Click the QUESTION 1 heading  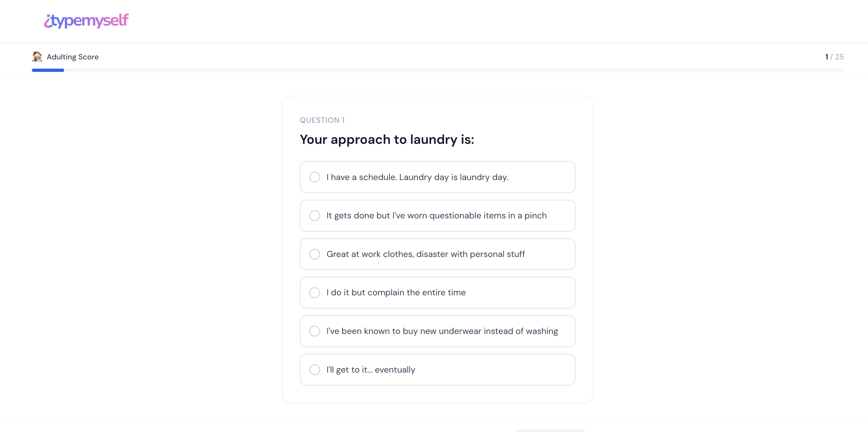pyautogui.click(x=322, y=120)
